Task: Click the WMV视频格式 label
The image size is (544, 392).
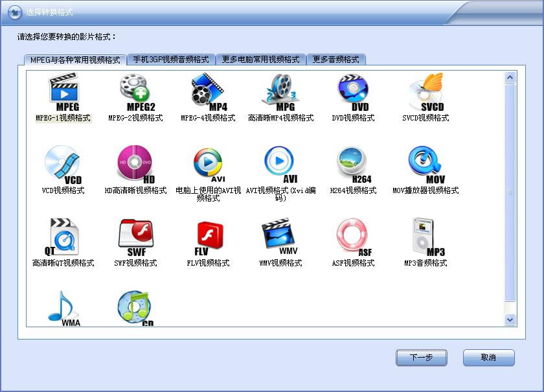Action: [280, 263]
